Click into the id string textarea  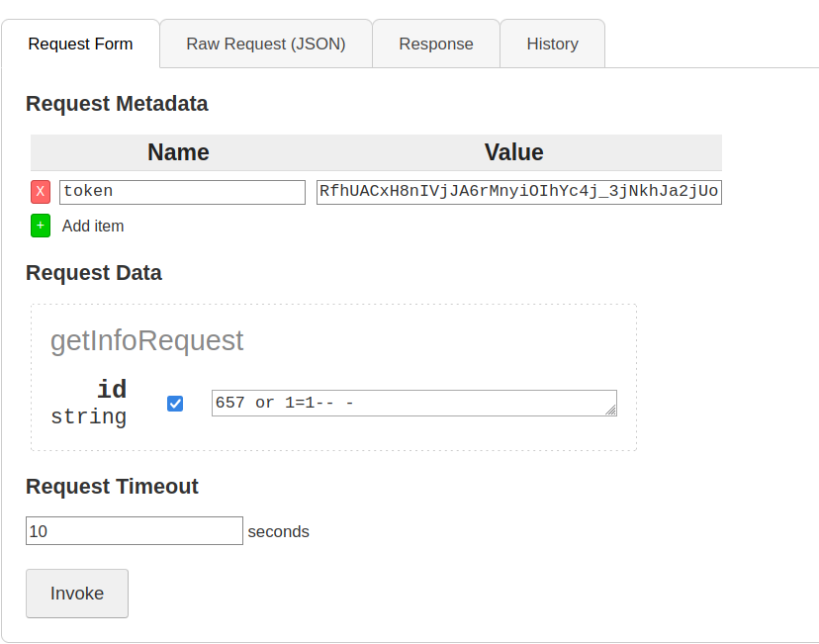coord(413,404)
